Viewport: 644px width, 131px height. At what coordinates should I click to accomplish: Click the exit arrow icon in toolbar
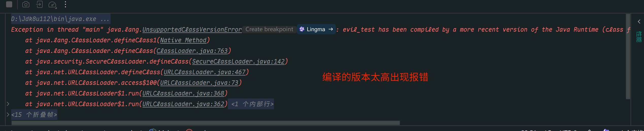point(39,4)
